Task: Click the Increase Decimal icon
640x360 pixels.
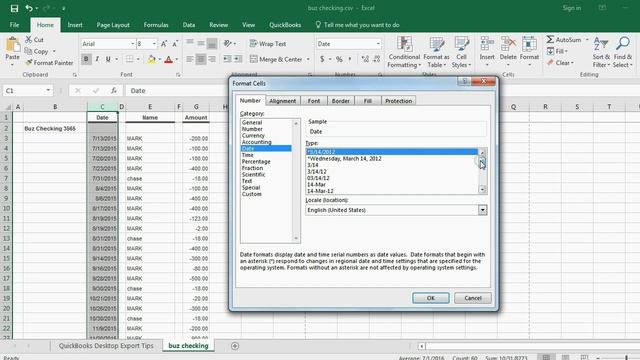Action: point(365,59)
